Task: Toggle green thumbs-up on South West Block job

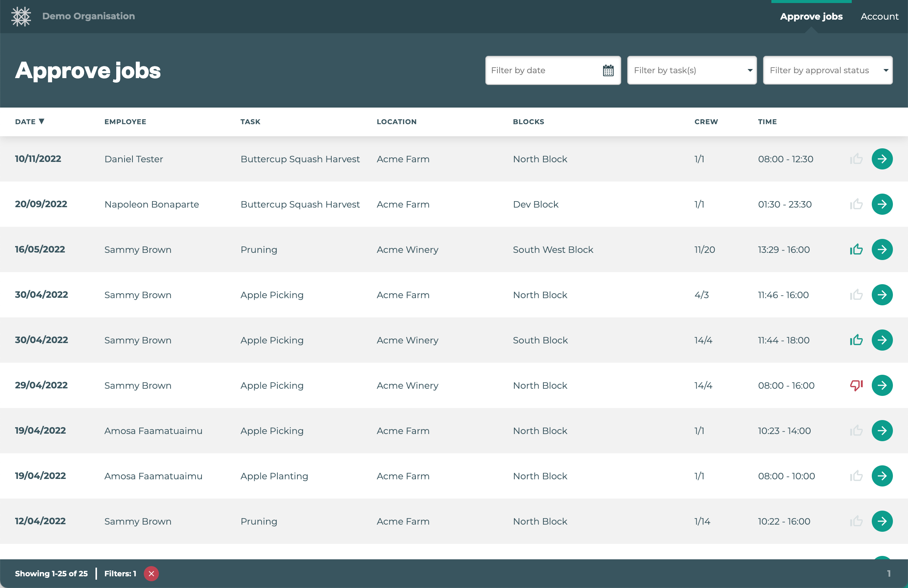Action: click(x=856, y=249)
